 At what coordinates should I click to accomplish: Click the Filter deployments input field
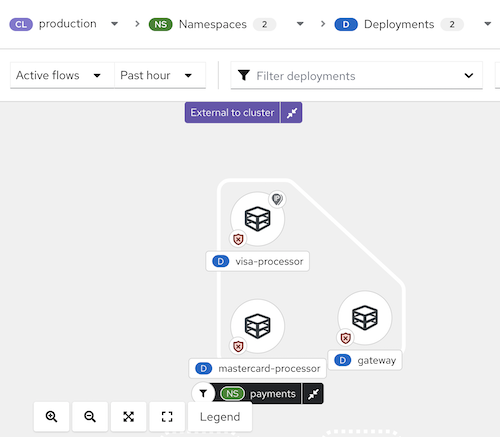357,76
